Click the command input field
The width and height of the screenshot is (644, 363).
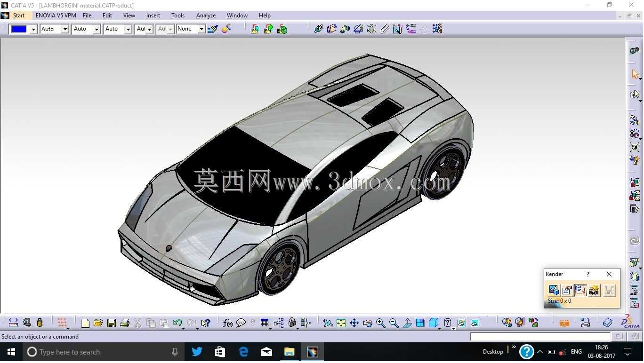[x=540, y=337]
